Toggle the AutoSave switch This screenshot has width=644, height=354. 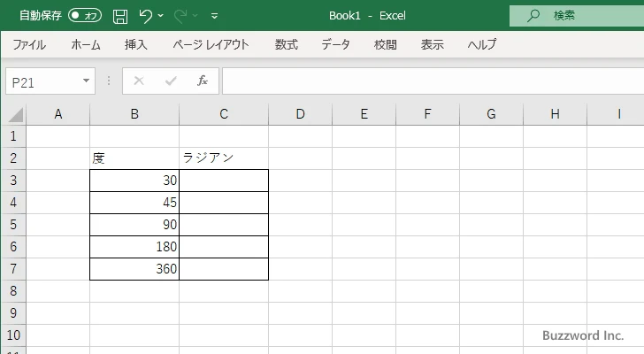click(85, 16)
